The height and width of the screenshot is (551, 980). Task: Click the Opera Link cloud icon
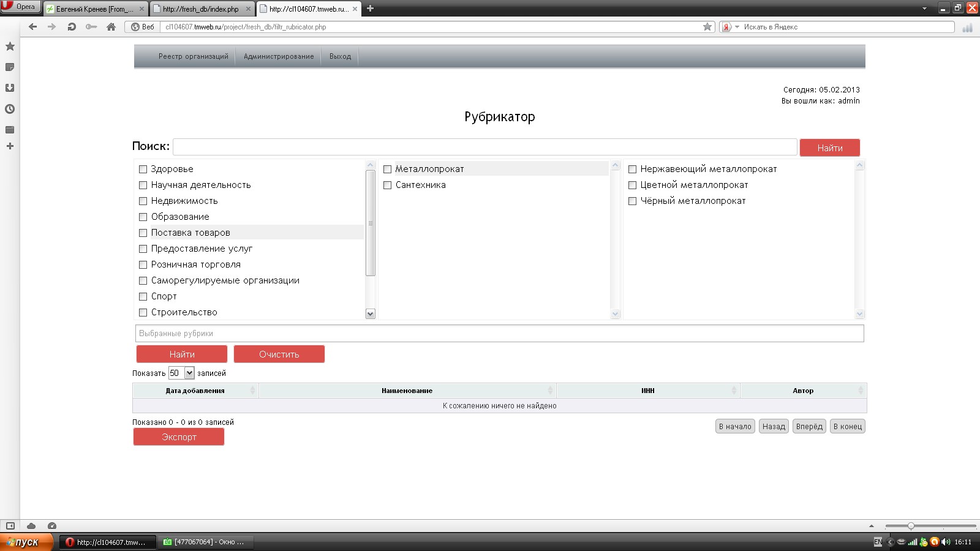coord(31,526)
